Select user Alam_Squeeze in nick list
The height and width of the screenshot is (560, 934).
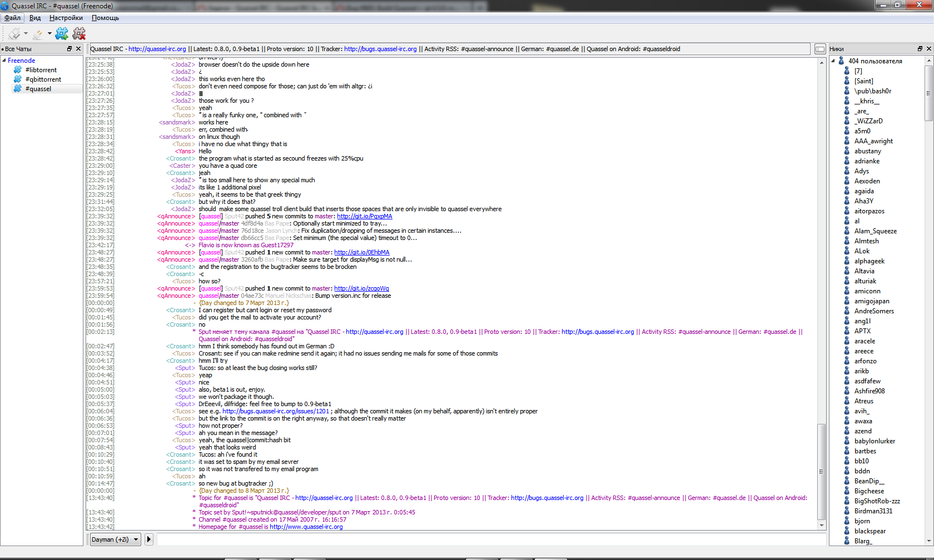click(x=876, y=231)
